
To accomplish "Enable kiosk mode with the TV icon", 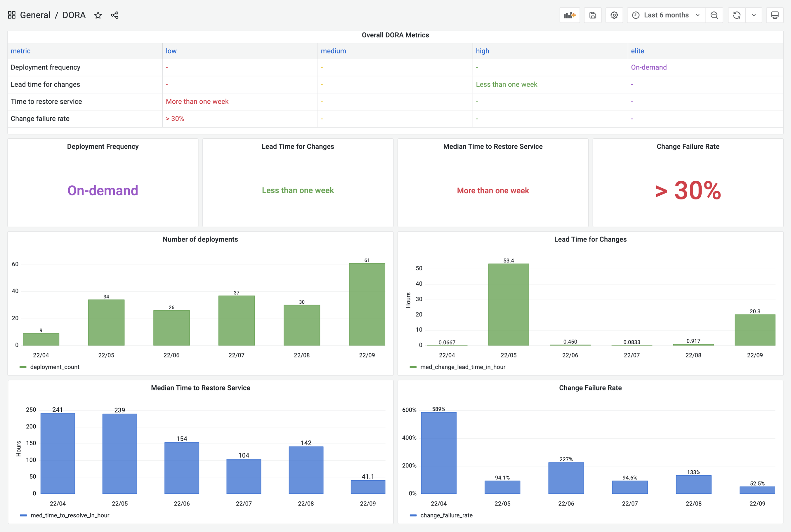I will 775,15.
